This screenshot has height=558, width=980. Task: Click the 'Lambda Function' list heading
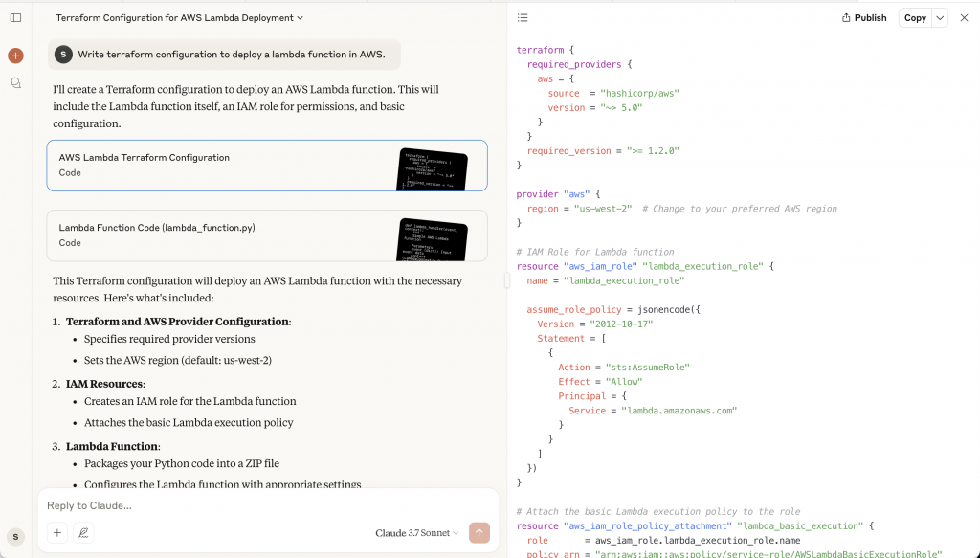(x=112, y=447)
